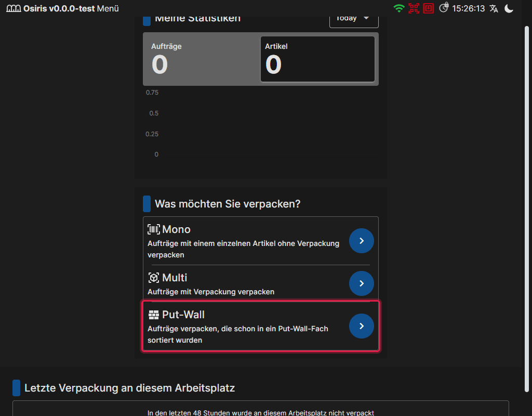Click the page vertical scrollbar
Viewport: 532px width, 416px height.
point(527,209)
